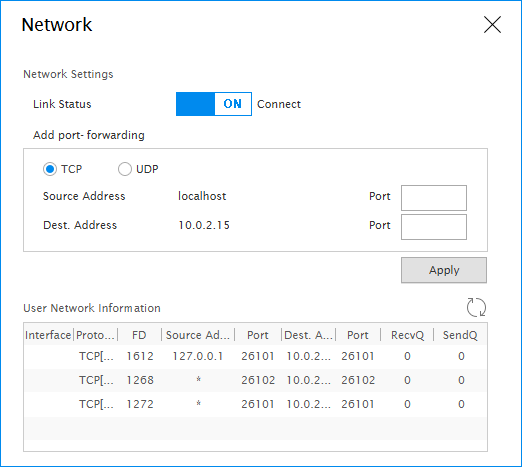Select FD 1268 cell
This screenshot has width=522, height=467.
coord(140,380)
